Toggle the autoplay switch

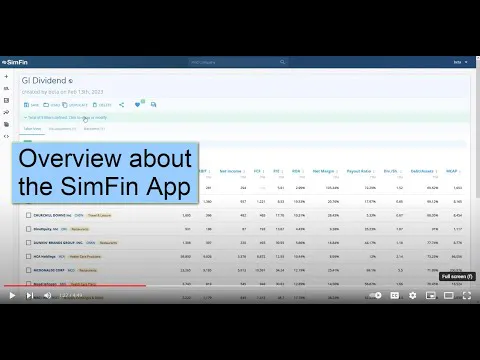[376, 295]
